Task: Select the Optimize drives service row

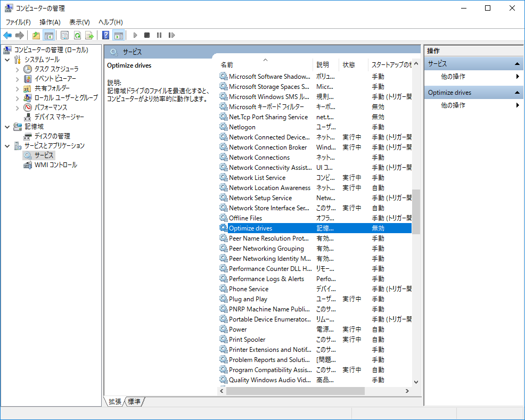Action: [x=315, y=228]
